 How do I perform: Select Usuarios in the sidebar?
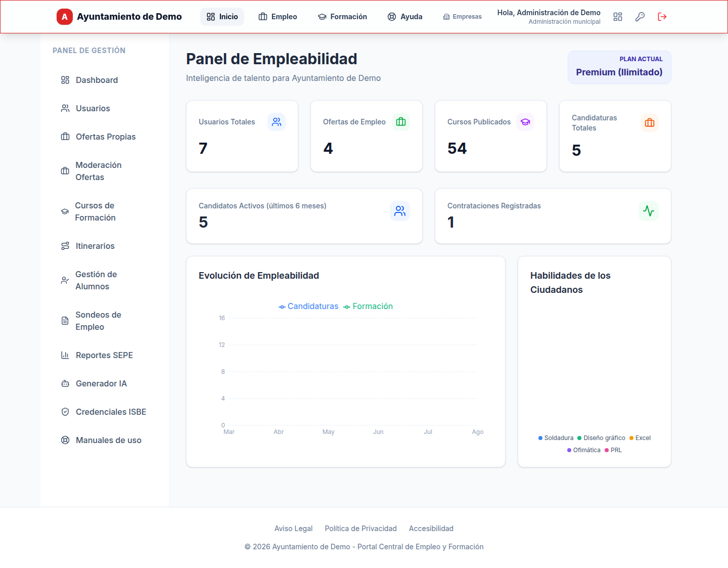[105, 108]
